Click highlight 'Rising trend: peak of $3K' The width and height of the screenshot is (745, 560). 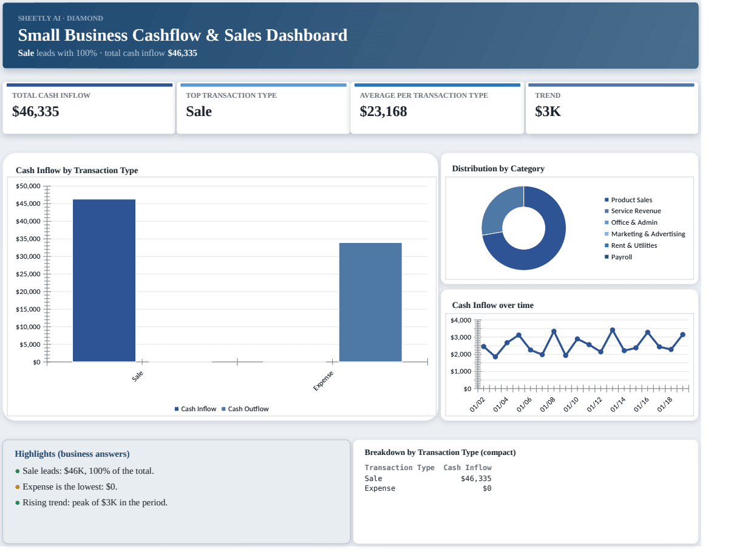[91, 503]
